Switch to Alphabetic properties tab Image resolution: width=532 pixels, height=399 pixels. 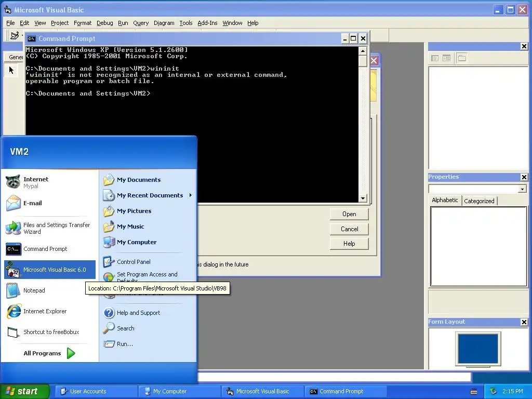pos(445,200)
